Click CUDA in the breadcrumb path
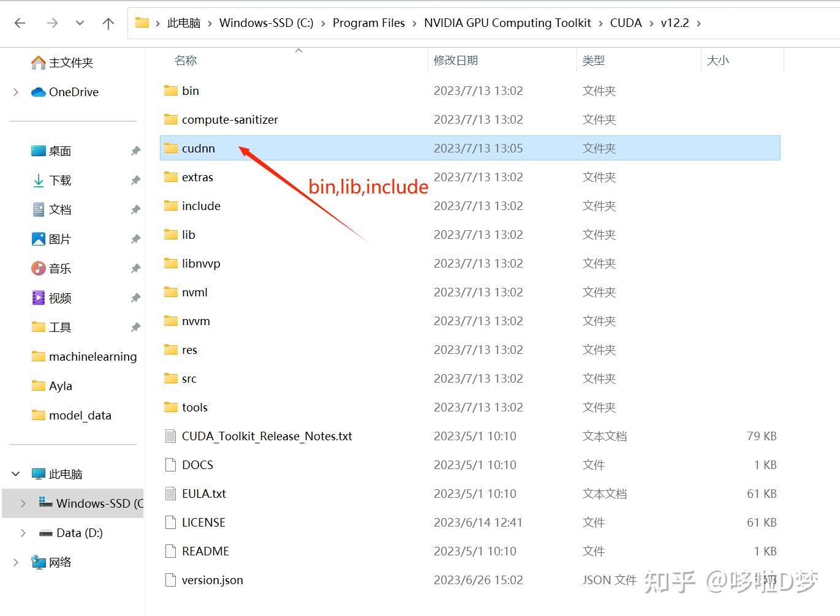The image size is (840, 616). (626, 23)
